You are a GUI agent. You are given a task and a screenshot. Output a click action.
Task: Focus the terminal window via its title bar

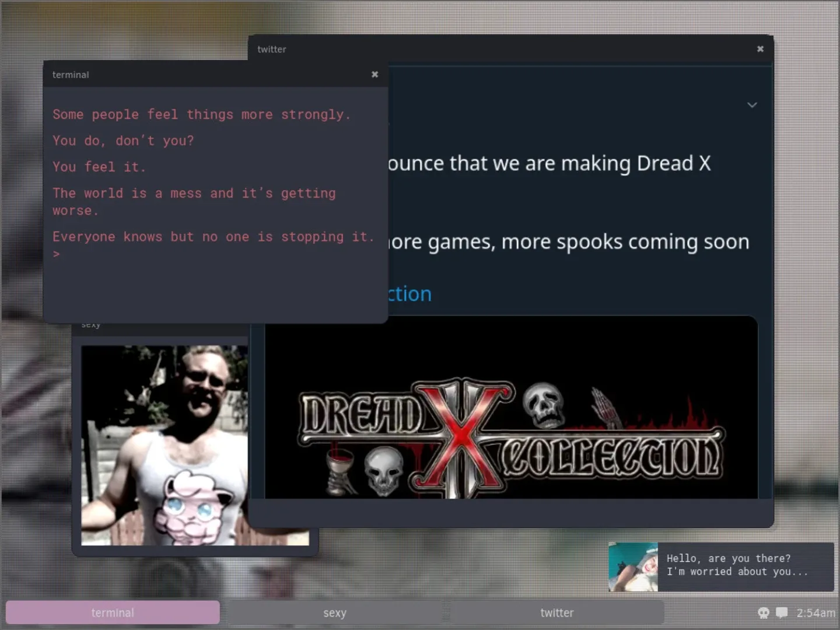(x=175, y=75)
